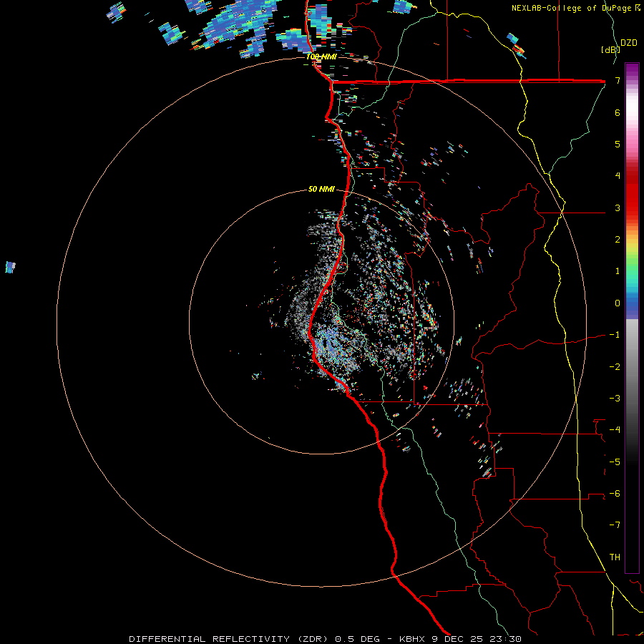
Task: Click the "0" value on the dB scale
Action: coord(618,303)
